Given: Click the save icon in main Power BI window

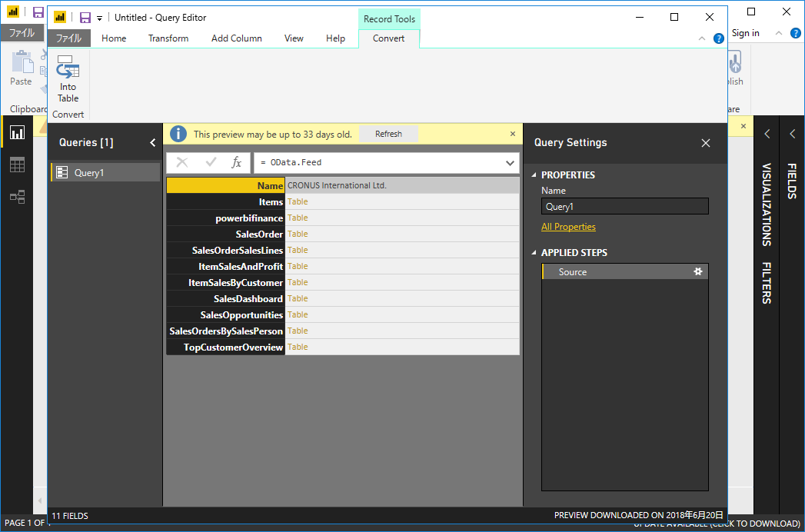Looking at the screenshot, I should coord(38,12).
